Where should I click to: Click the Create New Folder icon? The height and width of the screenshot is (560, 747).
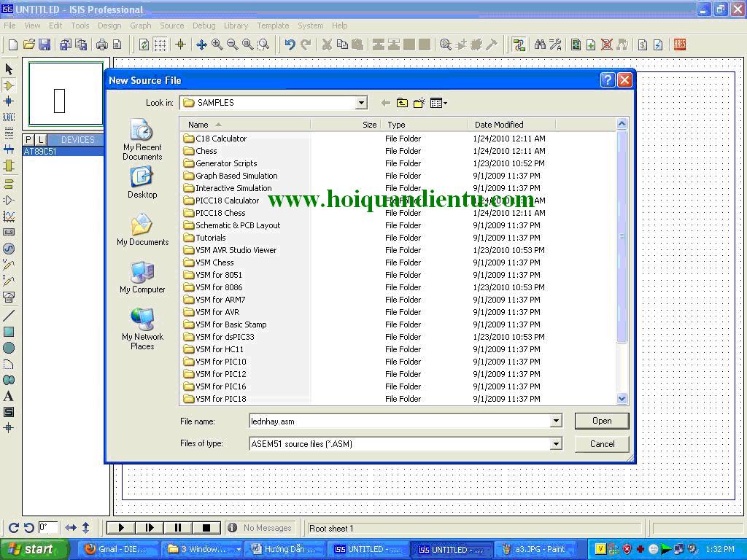419,103
